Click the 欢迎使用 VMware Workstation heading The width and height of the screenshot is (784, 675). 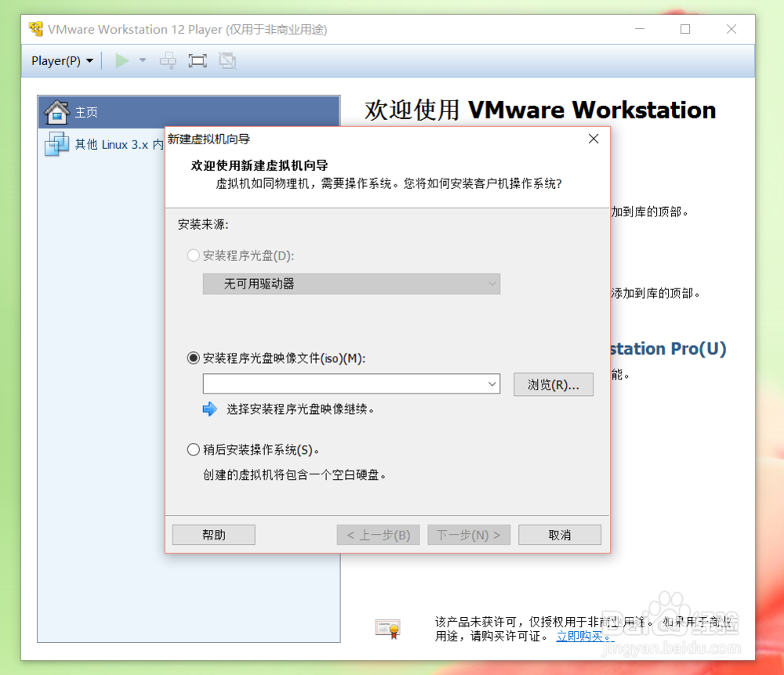[x=540, y=110]
